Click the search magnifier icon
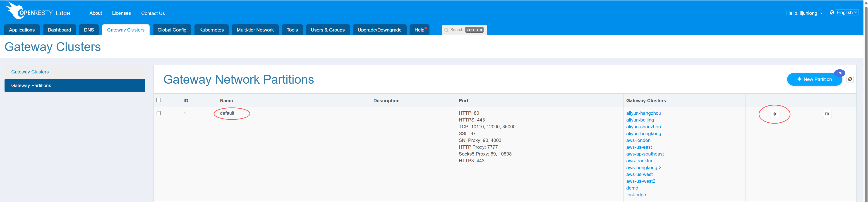The height and width of the screenshot is (202, 868). 446,30
